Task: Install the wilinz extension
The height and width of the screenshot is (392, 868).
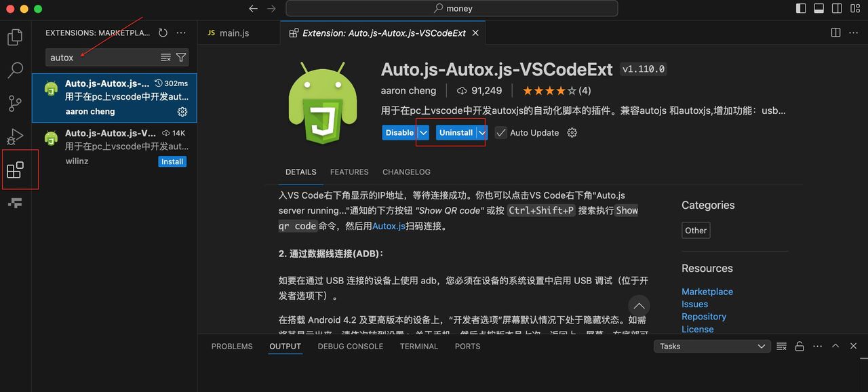Action: click(x=172, y=161)
